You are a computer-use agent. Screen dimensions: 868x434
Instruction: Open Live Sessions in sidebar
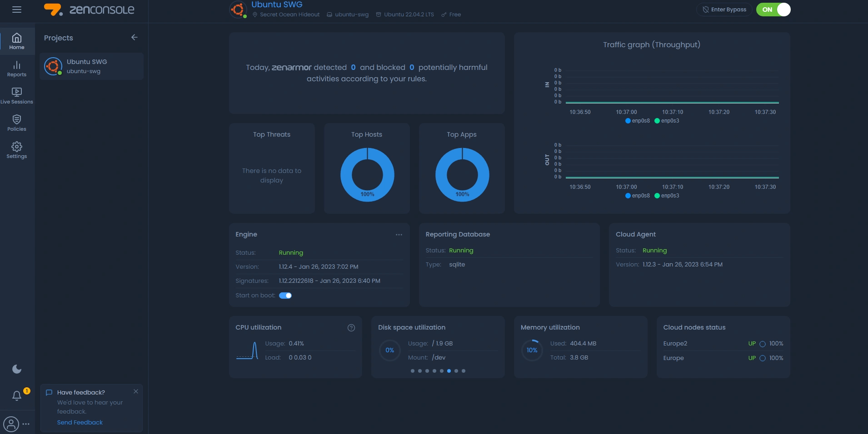17,96
